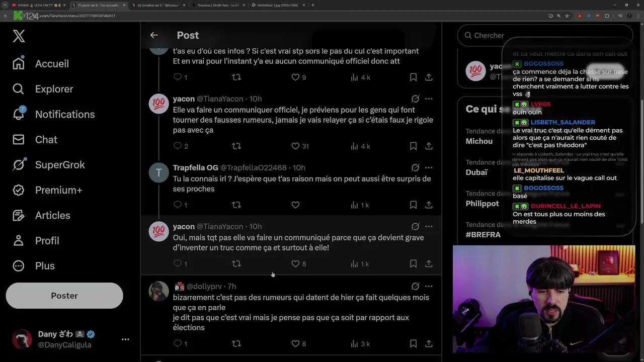Open Explorer in sidebar

point(43,89)
